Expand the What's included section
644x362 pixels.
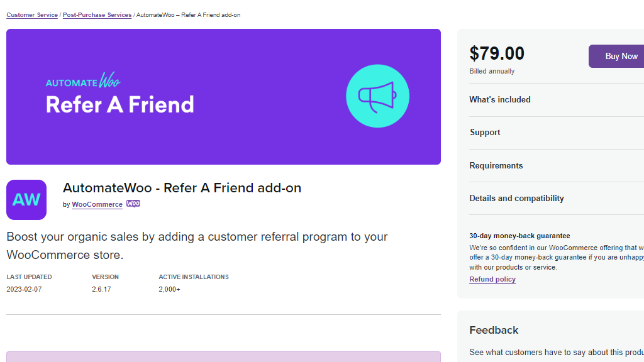point(500,99)
